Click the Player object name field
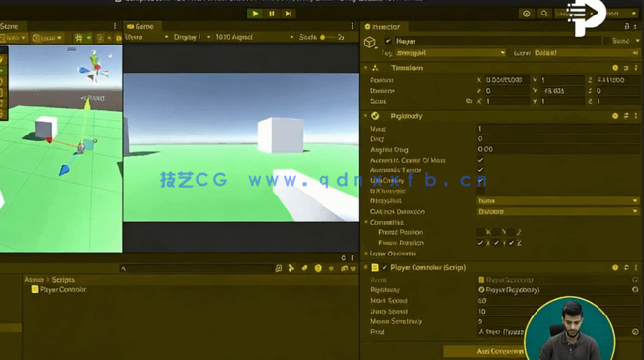The width and height of the screenshot is (644, 360). click(x=497, y=41)
